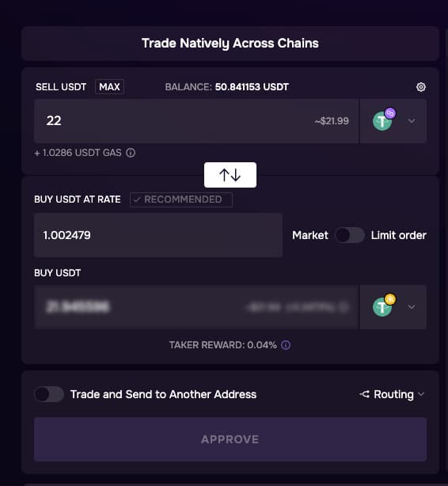Click the Routing branch icon
The height and width of the screenshot is (486, 448).
pos(365,394)
